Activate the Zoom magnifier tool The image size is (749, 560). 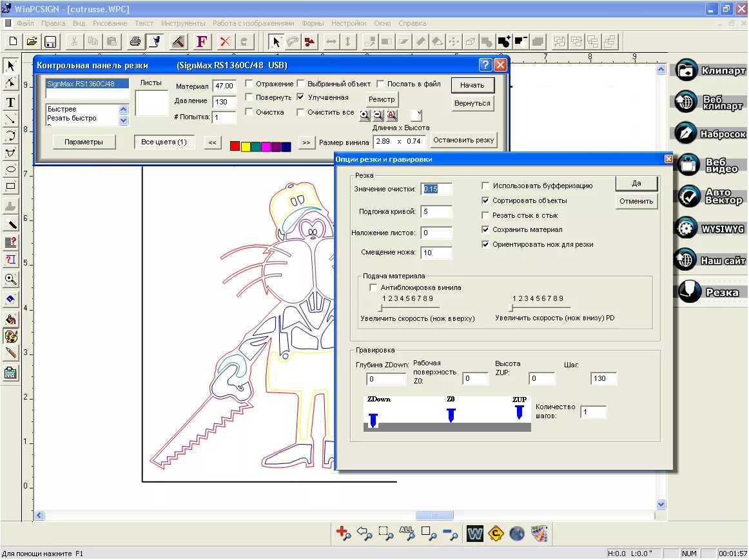[x=10, y=280]
